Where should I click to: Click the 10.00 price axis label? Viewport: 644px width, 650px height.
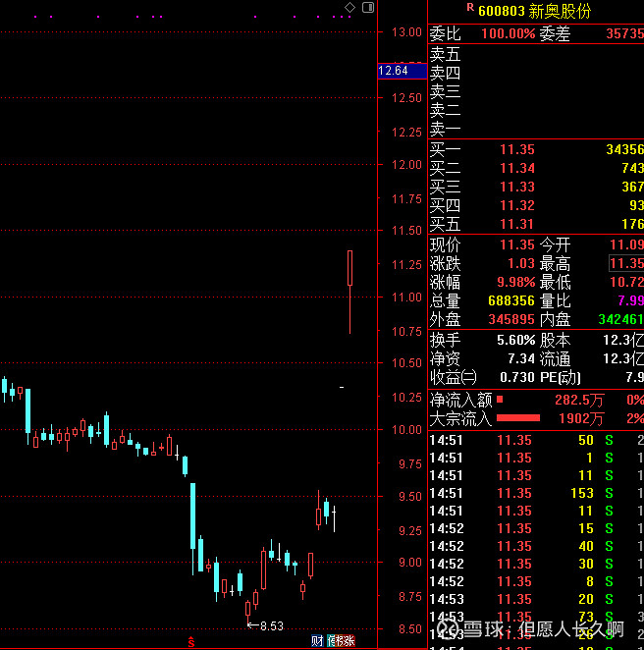tap(406, 430)
